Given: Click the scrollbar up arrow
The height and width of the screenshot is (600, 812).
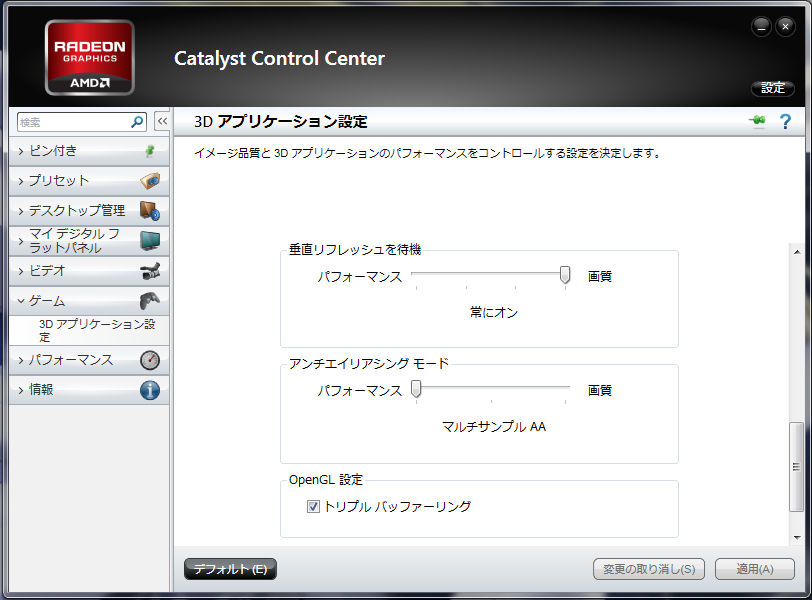Looking at the screenshot, I should click(797, 252).
